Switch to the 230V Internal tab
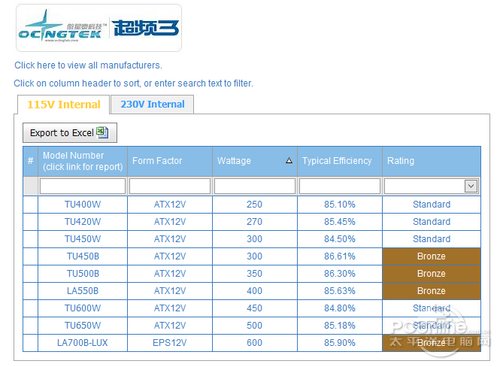This screenshot has width=500, height=367. click(x=152, y=104)
